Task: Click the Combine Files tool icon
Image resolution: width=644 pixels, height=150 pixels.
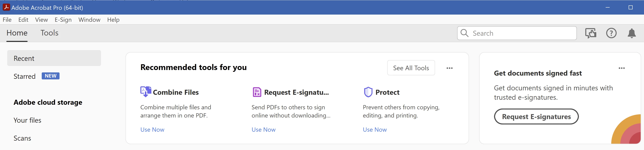Action: coord(146,92)
